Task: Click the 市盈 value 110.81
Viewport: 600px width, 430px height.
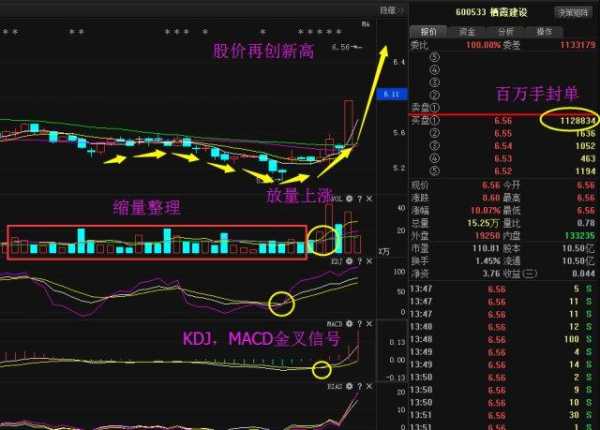Action: point(484,249)
